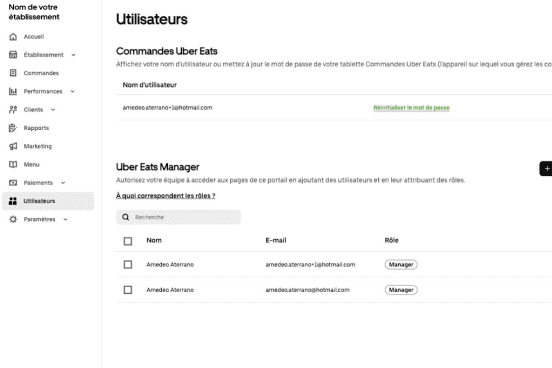The width and height of the screenshot is (552, 368).
Task: Click the Paramètres gear icon
Action: pos(13,219)
